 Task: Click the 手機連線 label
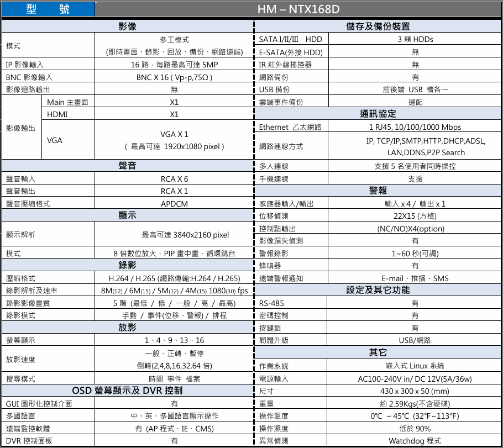tap(274, 178)
